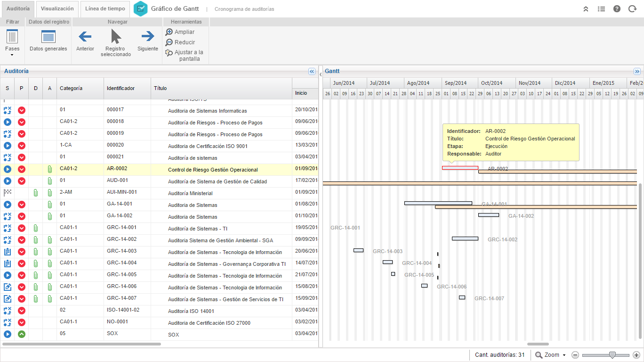The image size is (644, 362).
Task: Select Auditoria Sistema de Gestión Ambiental - SGA
Action: coord(220,240)
